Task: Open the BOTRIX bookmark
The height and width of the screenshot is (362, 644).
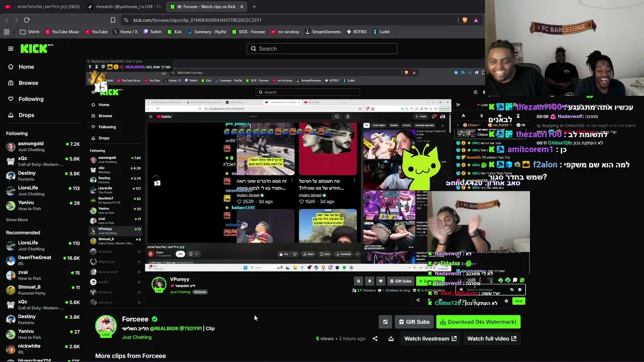Action: (357, 32)
